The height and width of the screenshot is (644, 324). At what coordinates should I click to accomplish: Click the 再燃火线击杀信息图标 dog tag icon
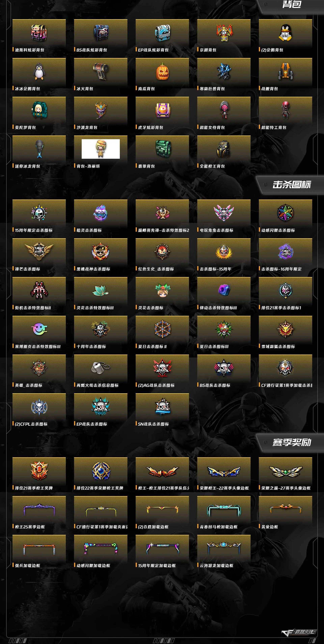(x=101, y=368)
